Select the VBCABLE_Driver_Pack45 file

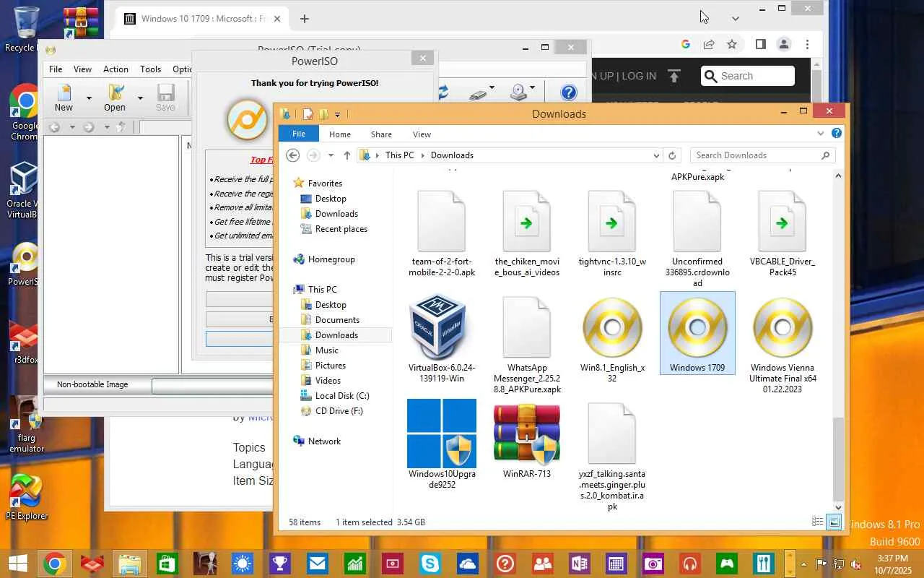[x=783, y=233]
